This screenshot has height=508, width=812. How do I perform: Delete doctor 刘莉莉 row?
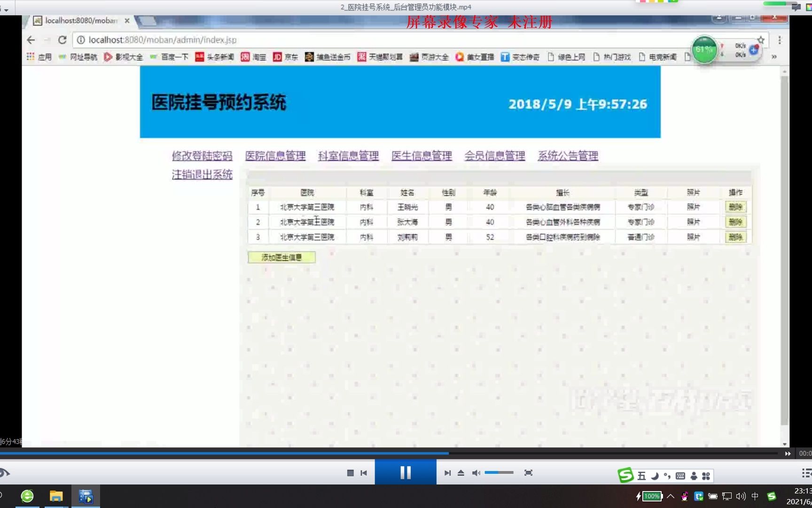(x=735, y=237)
